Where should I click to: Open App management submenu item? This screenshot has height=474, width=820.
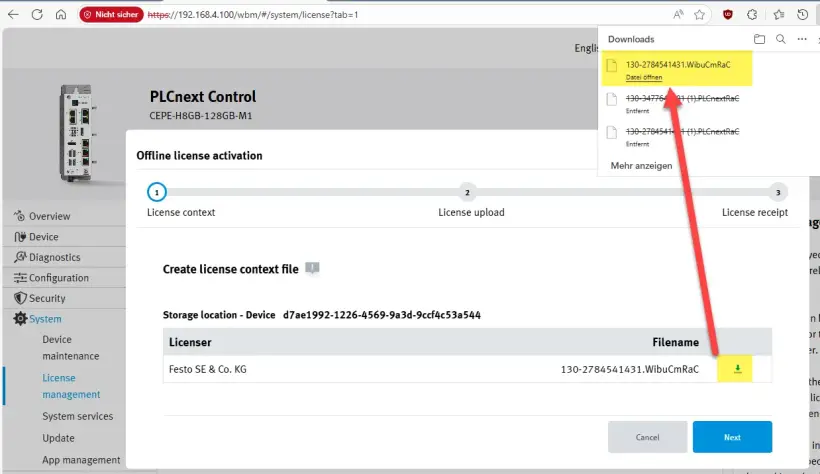[81, 460]
